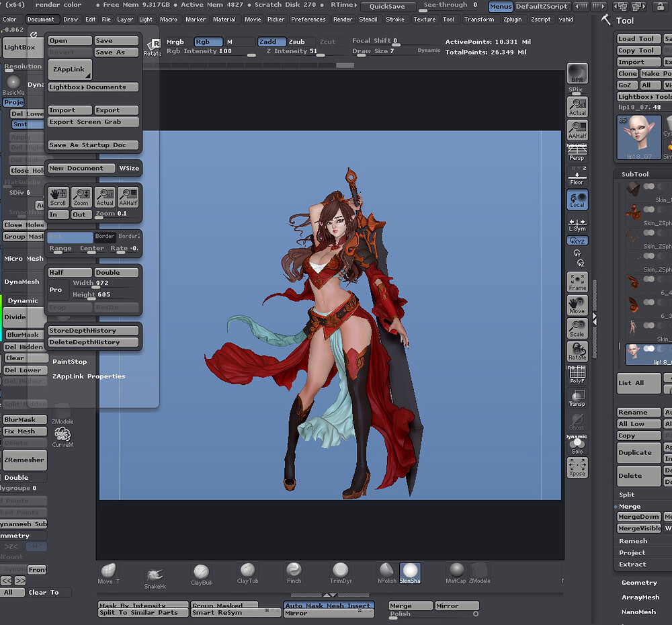Expand the NanoMesh subpalette
Viewport: 672px width, 625px height.
click(638, 612)
